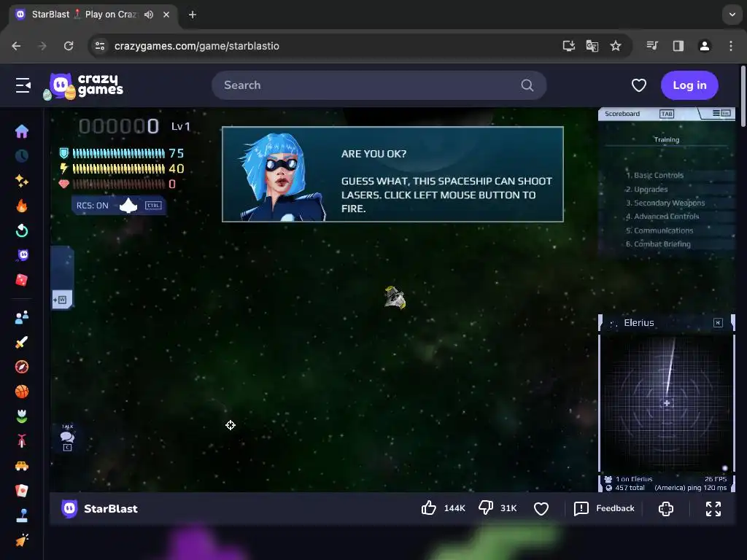
Task: Toggle Elerius radar map key button
Action: coord(718,323)
